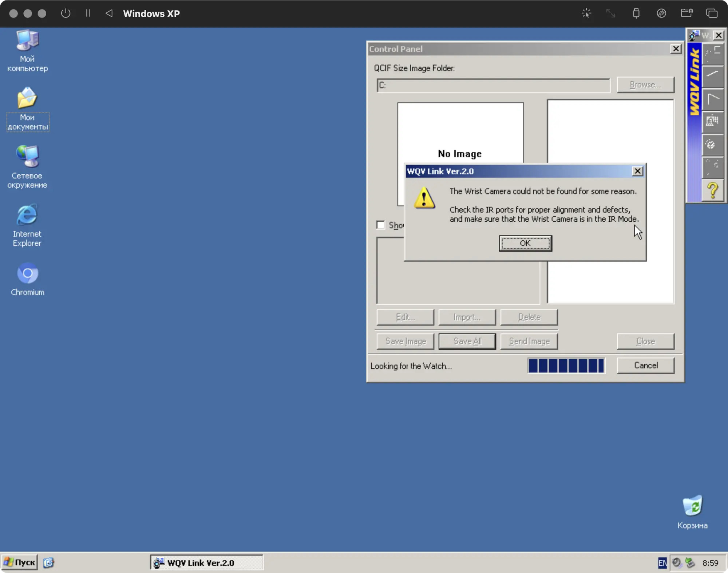This screenshot has width=728, height=573.
Task: Select Мои документы folder icon
Action: click(x=27, y=108)
